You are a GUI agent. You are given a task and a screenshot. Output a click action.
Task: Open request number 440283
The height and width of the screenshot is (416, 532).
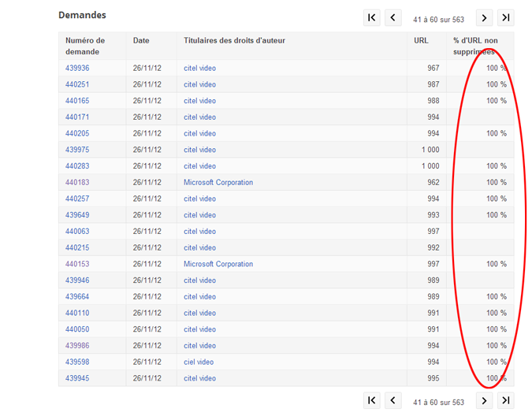click(77, 166)
